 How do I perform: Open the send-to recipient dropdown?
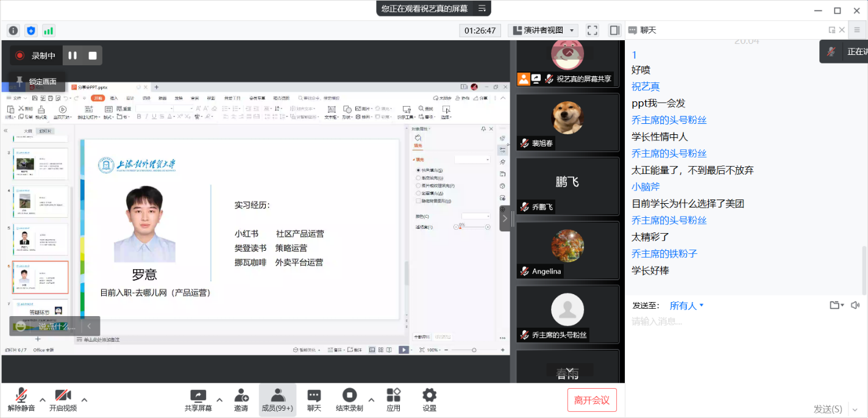click(686, 305)
